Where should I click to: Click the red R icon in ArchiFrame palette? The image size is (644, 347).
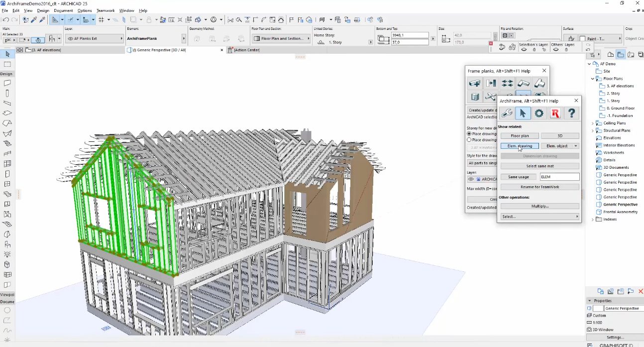click(555, 114)
